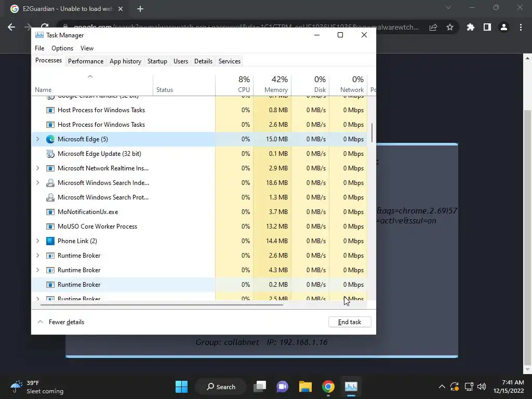Open the Windows Start menu
The height and width of the screenshot is (399, 532).
point(181,387)
